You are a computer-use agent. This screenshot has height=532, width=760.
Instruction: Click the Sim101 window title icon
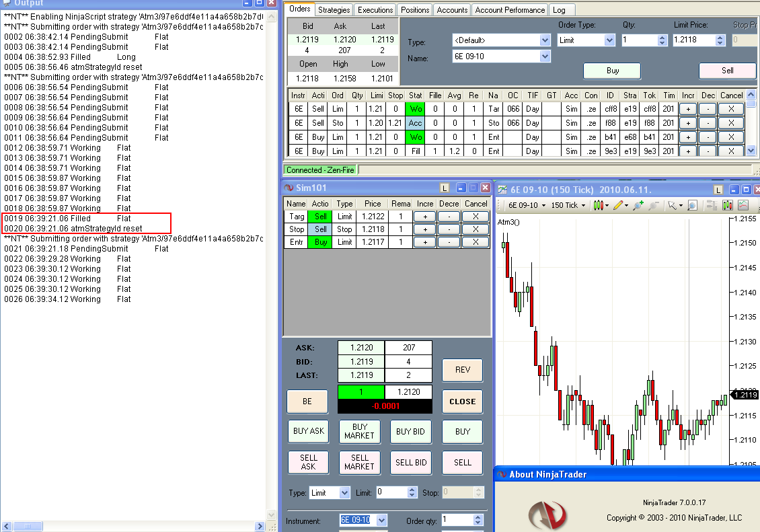click(289, 188)
